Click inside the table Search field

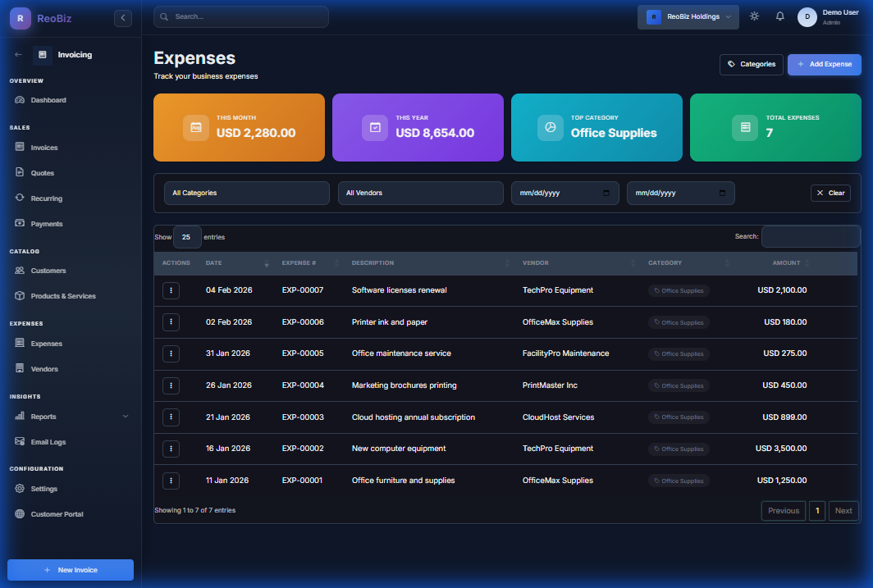click(811, 236)
